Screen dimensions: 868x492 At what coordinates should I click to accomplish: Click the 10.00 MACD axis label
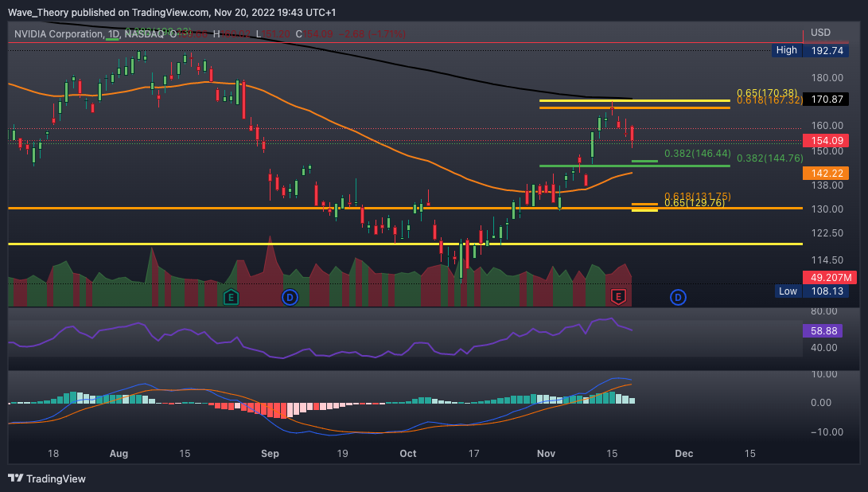coord(824,374)
